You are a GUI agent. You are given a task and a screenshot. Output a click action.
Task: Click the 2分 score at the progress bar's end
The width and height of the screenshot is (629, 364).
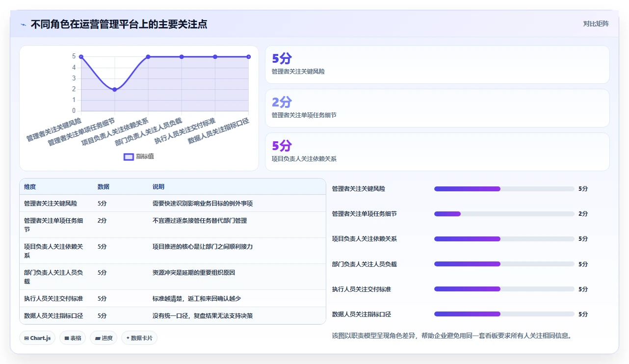coord(583,214)
